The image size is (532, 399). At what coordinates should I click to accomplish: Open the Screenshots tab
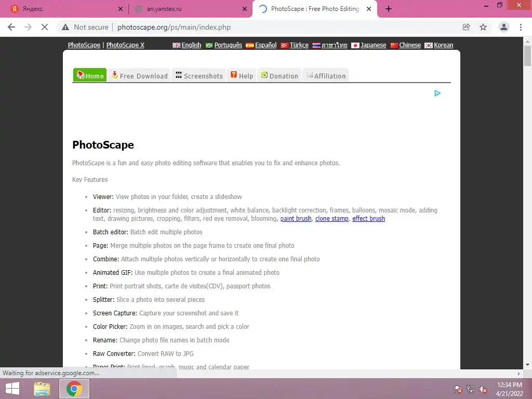pyautogui.click(x=199, y=75)
